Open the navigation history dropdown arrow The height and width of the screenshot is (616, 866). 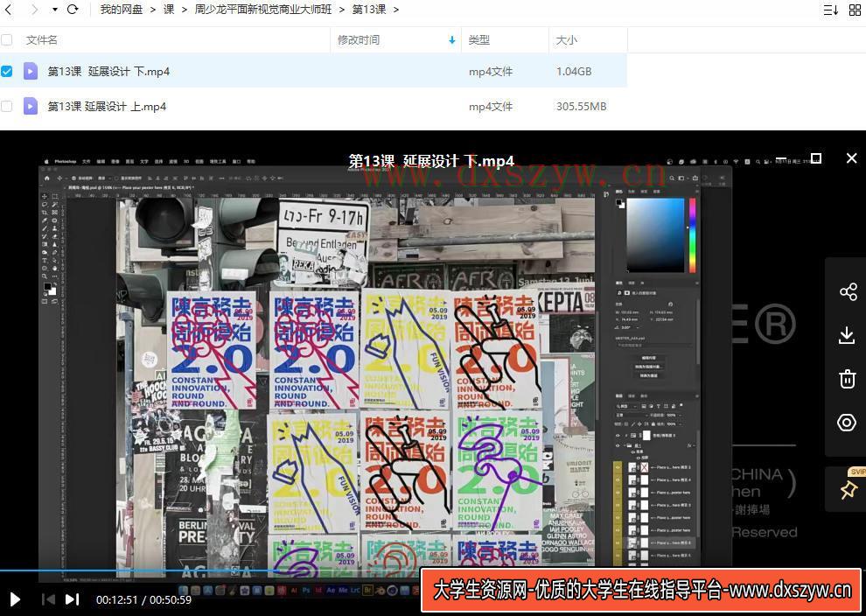click(x=55, y=10)
